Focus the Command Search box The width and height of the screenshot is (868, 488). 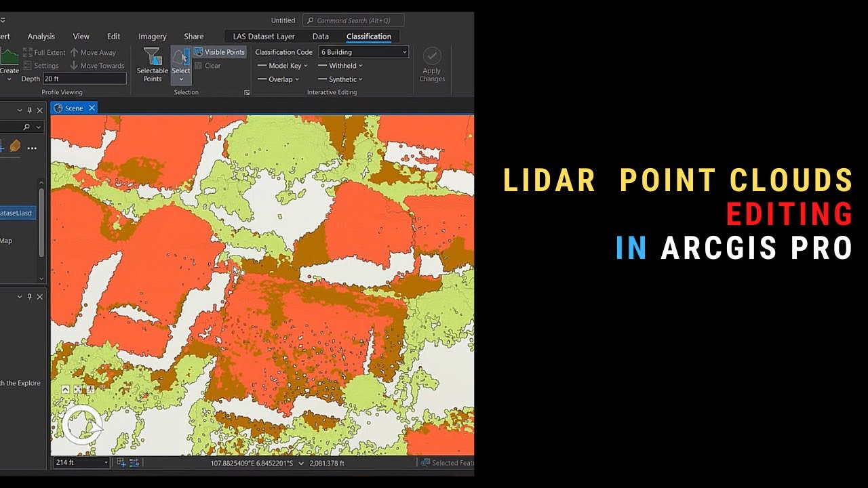pyautogui.click(x=353, y=20)
